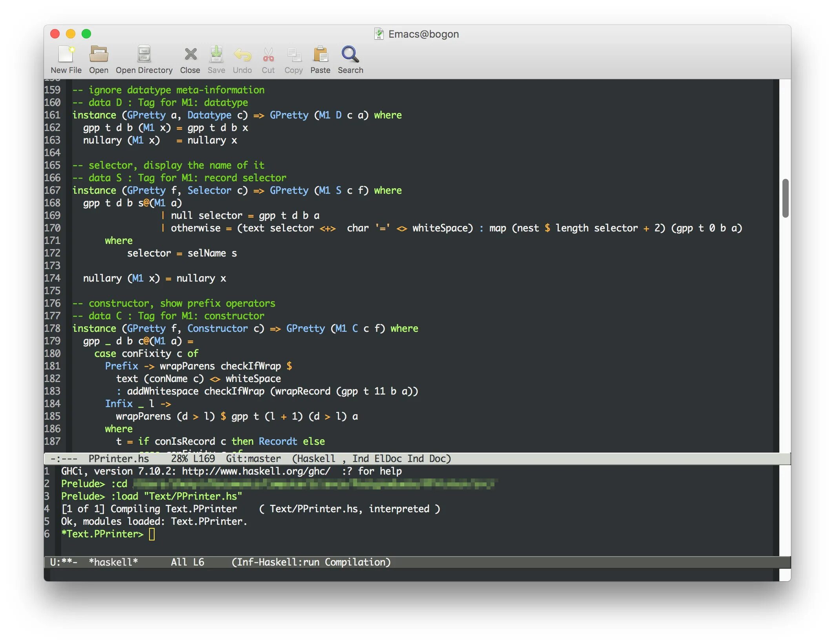The height and width of the screenshot is (644, 835).
Task: Click Git:master in the mode line
Action: click(x=253, y=458)
